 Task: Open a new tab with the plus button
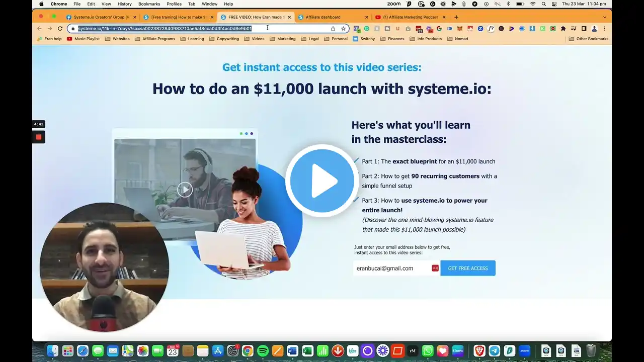click(x=456, y=17)
